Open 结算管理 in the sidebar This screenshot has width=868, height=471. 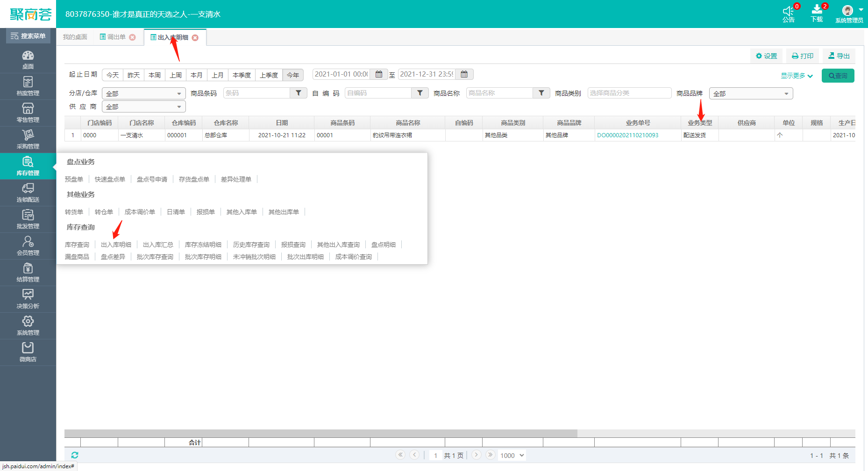coord(28,272)
